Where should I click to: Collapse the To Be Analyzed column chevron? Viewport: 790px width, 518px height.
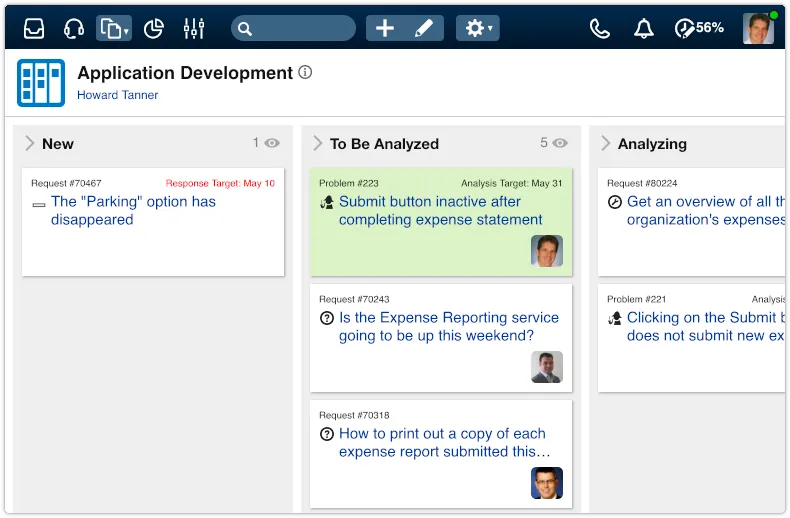(x=317, y=144)
